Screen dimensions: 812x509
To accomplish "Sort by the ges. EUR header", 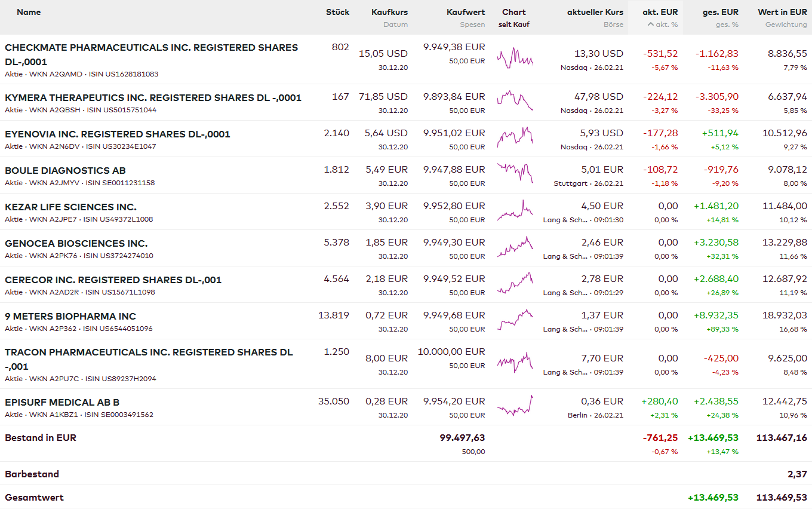I will pos(721,12).
